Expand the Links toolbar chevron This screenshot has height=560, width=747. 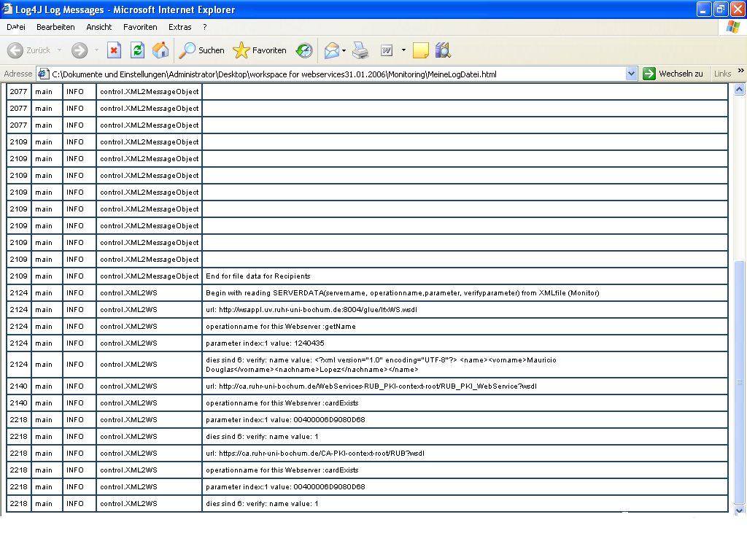click(x=740, y=72)
